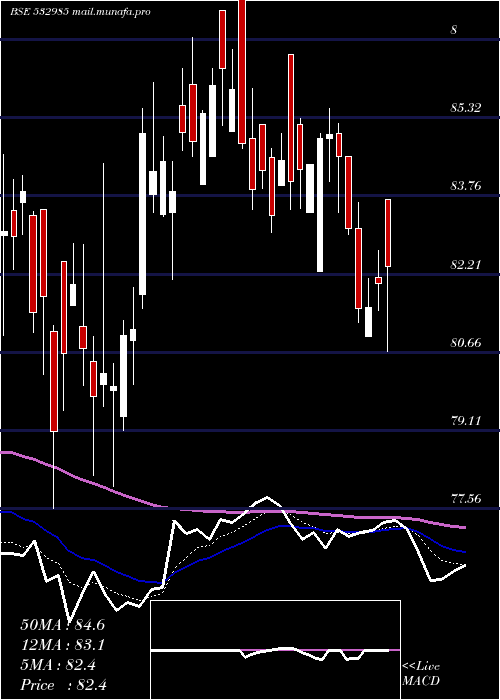Click the 80.66 price axis label
This screenshot has width=500, height=700.
(x=466, y=343)
